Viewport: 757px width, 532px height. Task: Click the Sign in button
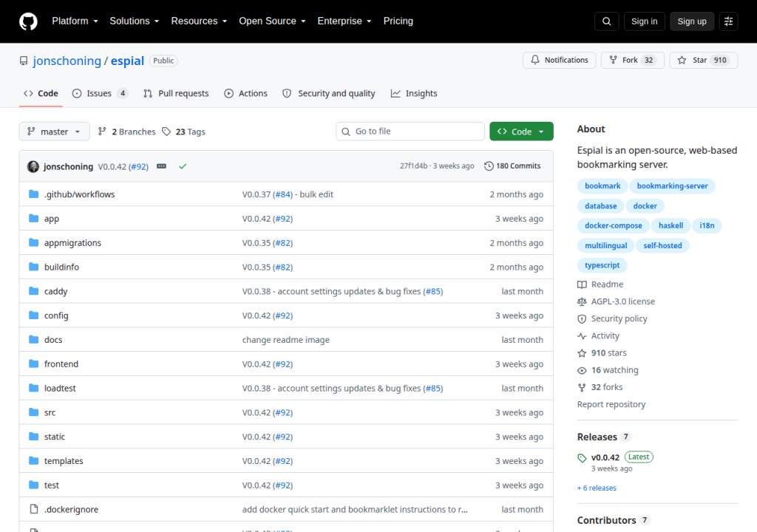[x=644, y=21]
